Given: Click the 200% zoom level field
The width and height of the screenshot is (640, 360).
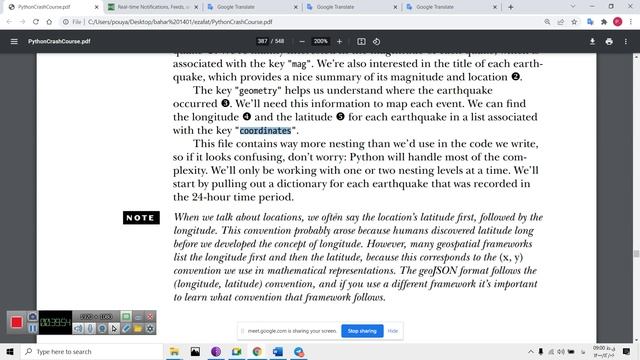Looking at the screenshot, I should click(x=320, y=41).
